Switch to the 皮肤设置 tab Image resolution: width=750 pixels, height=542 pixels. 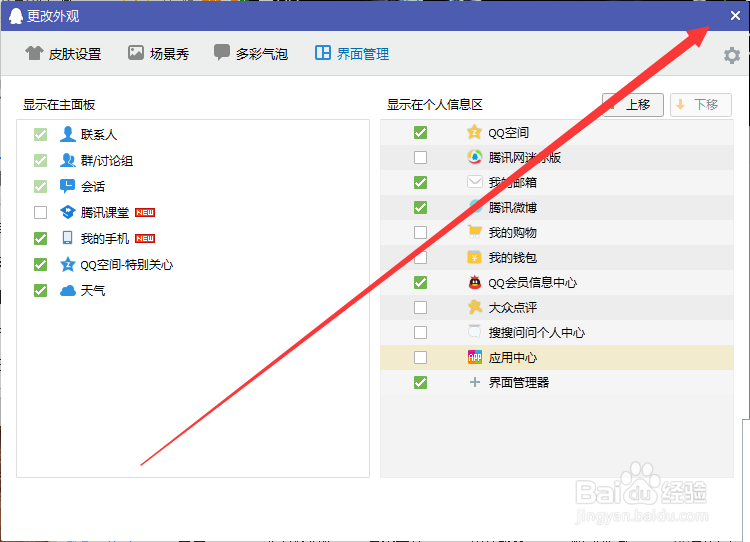pyautogui.click(x=63, y=54)
